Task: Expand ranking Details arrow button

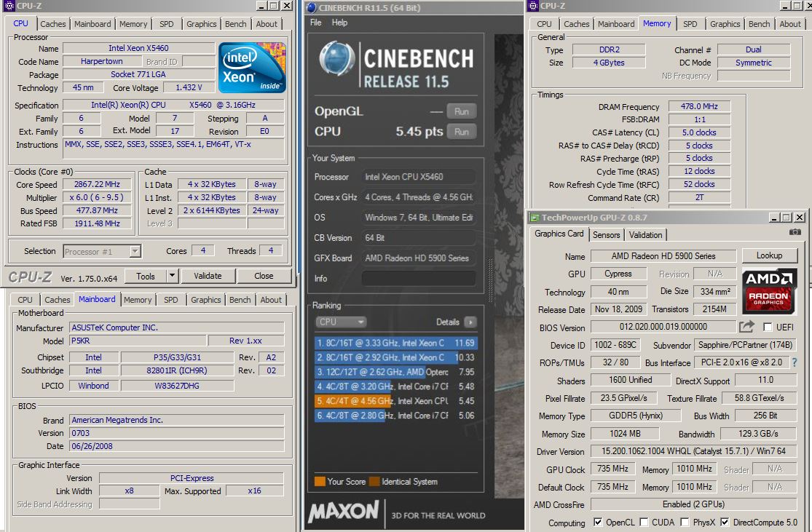Action: click(470, 322)
